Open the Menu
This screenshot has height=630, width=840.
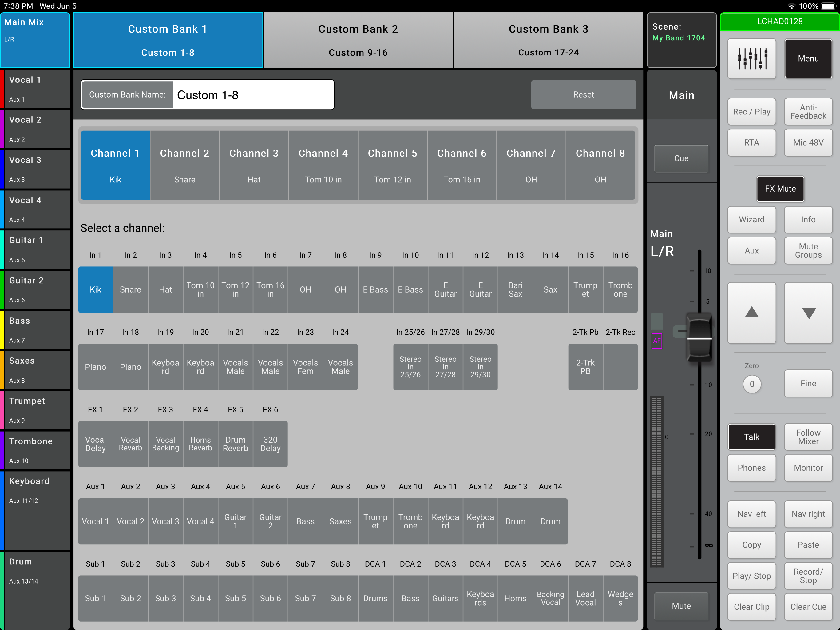[808, 58]
